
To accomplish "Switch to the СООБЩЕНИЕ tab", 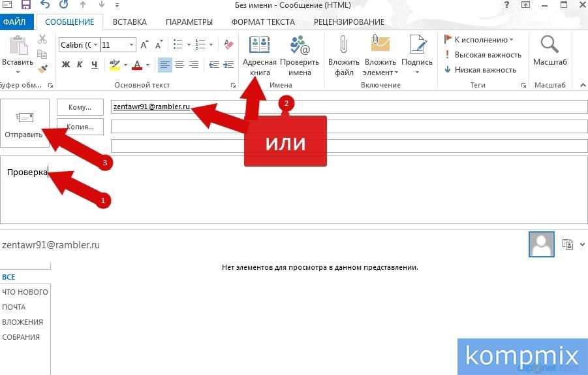I will point(69,22).
